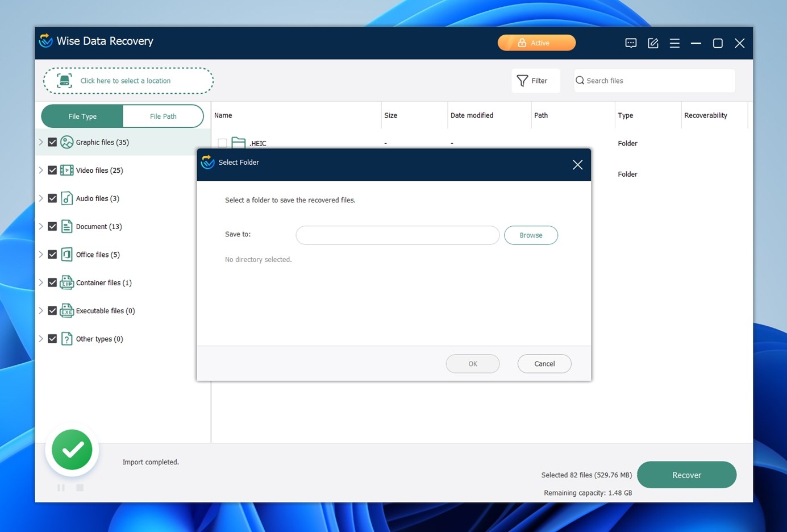Click the green checkmark completion icon
This screenshot has height=532, width=787.
pyautogui.click(x=72, y=450)
